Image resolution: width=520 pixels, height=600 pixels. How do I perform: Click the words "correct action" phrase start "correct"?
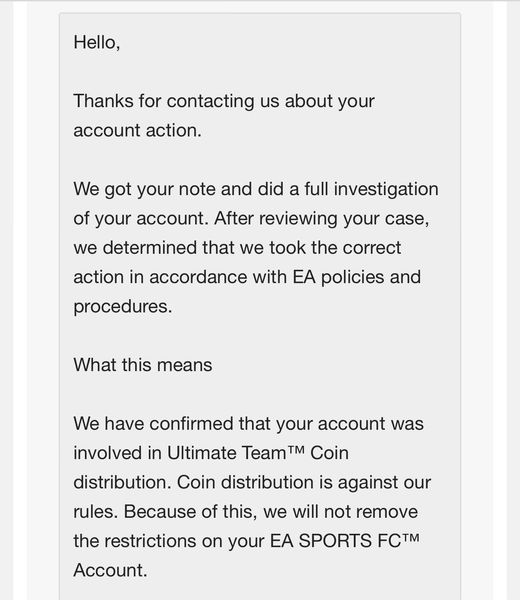372,248
